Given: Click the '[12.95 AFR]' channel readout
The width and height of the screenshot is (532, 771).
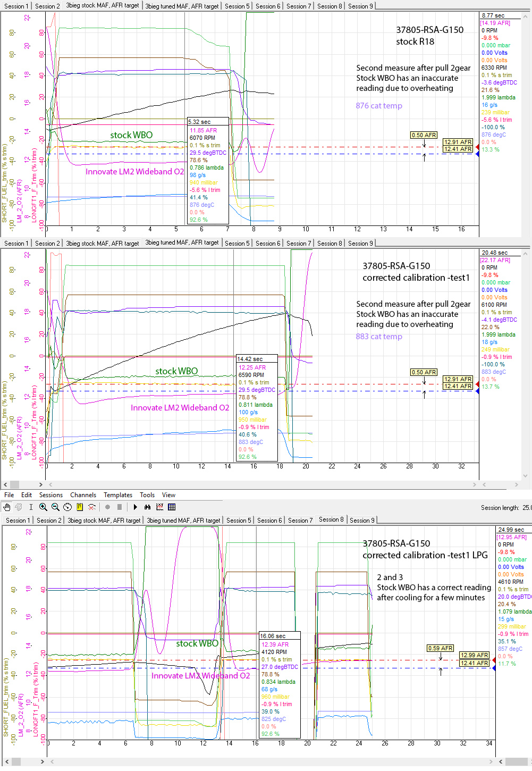Looking at the screenshot, I should pyautogui.click(x=512, y=538).
